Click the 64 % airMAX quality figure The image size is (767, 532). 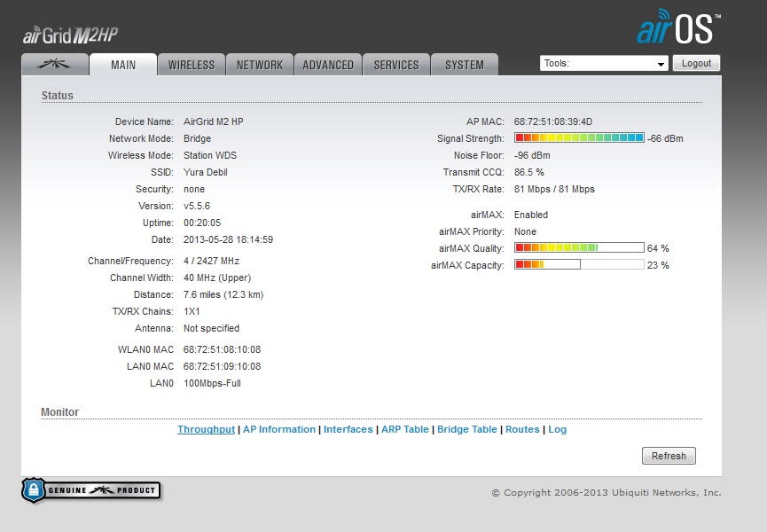[658, 248]
